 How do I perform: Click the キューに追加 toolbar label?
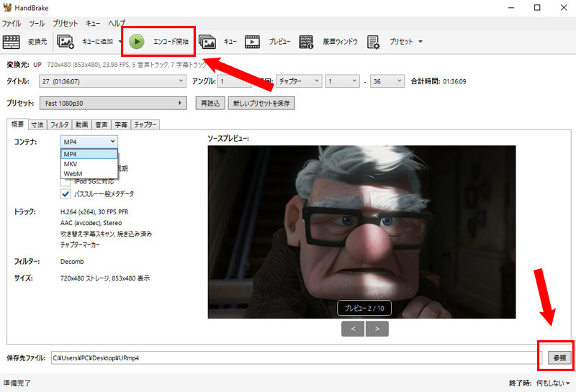click(97, 42)
